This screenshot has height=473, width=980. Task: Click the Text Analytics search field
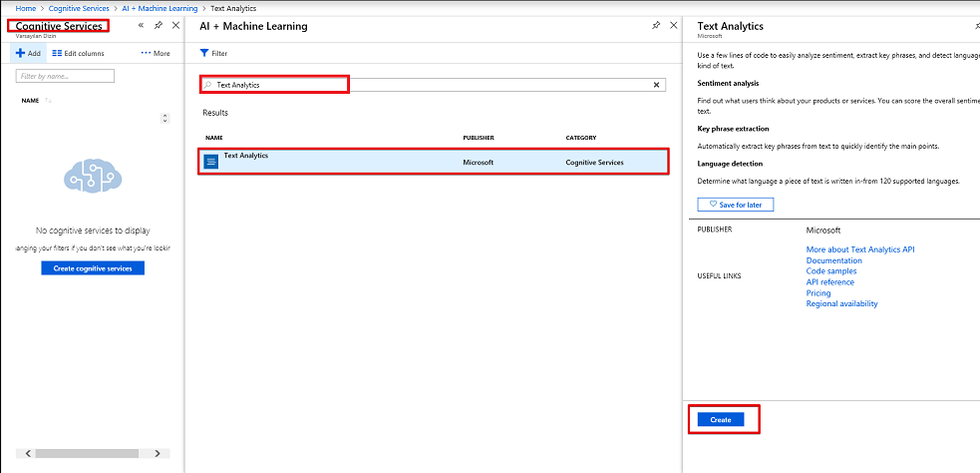(433, 85)
